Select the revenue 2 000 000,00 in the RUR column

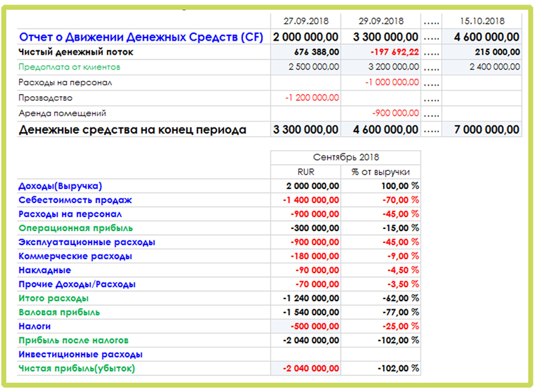(306, 186)
